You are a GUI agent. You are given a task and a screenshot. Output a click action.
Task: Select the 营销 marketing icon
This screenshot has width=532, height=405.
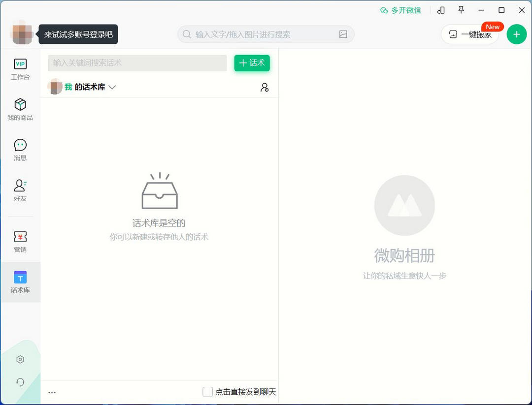[20, 240]
